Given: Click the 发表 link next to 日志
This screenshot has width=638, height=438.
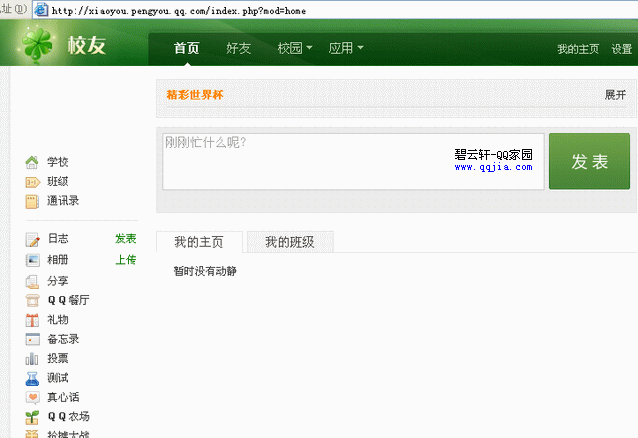Looking at the screenshot, I should (126, 239).
